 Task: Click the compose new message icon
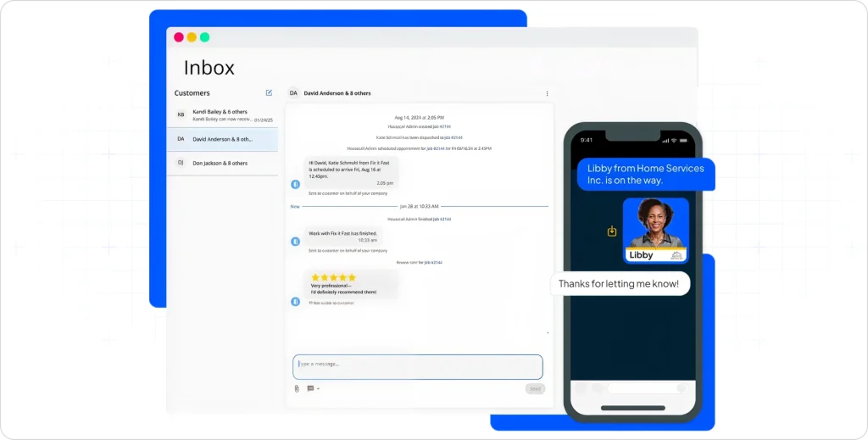tap(269, 93)
